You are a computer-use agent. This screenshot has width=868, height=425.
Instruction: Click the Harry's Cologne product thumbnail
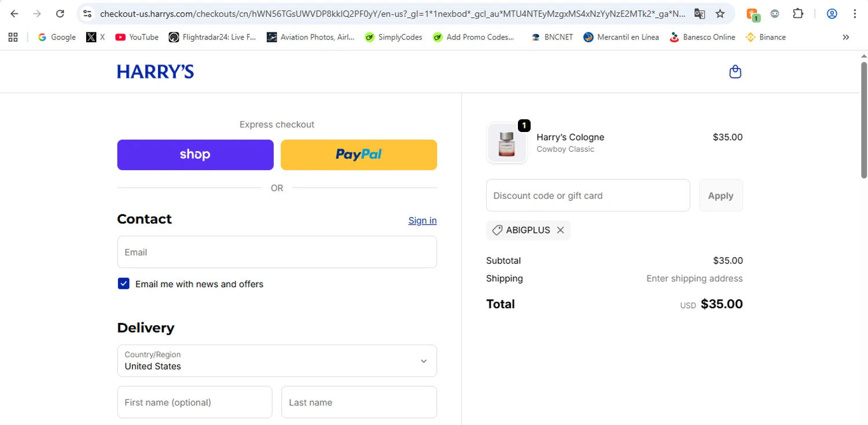tap(507, 143)
